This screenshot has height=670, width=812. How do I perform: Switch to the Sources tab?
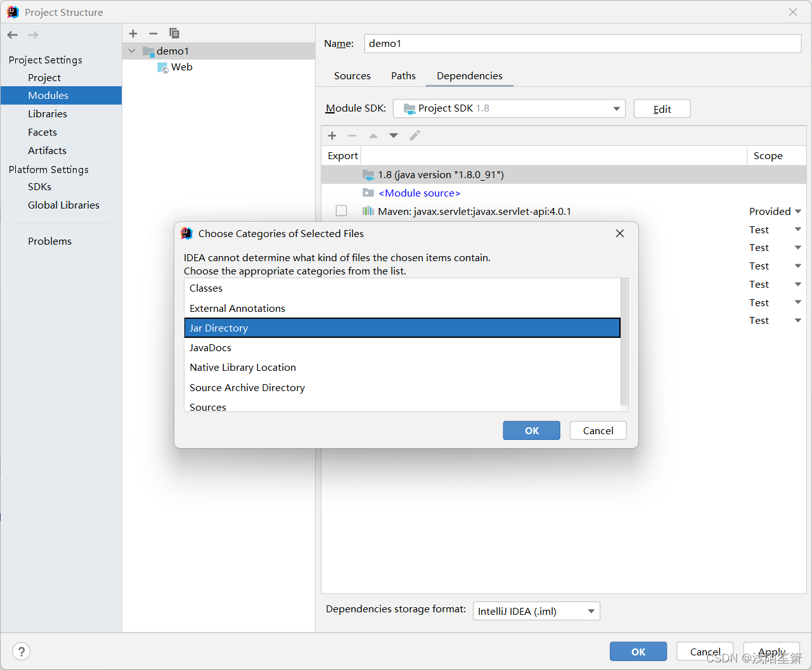[352, 75]
